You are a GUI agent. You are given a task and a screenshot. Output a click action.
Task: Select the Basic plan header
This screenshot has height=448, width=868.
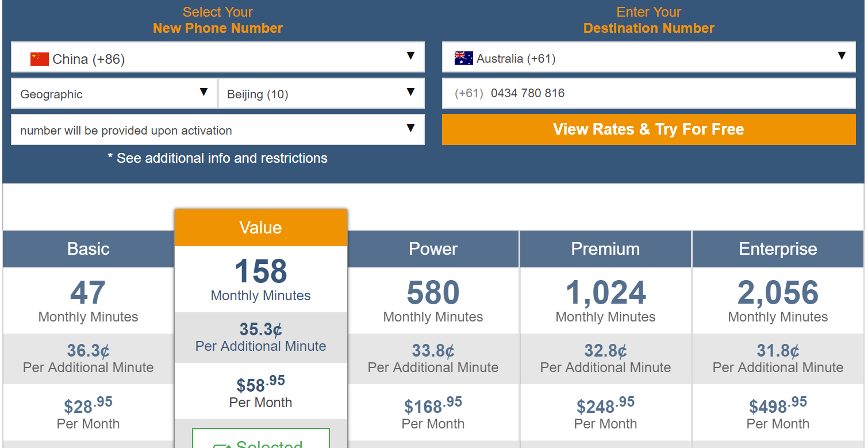89,249
